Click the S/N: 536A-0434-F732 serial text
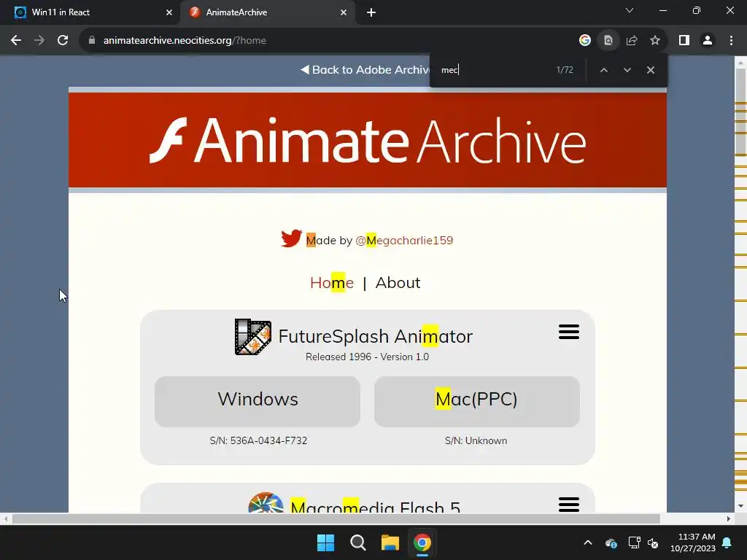747x560 pixels. click(258, 441)
